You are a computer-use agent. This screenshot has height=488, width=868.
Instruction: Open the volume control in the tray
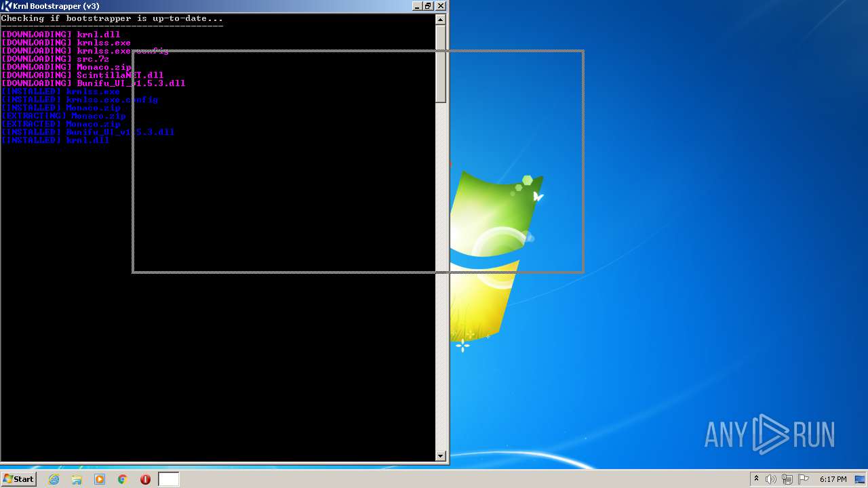click(x=771, y=479)
